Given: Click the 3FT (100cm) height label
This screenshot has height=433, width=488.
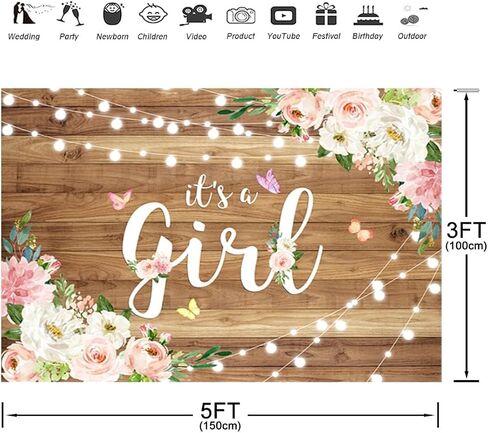Looking at the screenshot, I should [x=466, y=235].
